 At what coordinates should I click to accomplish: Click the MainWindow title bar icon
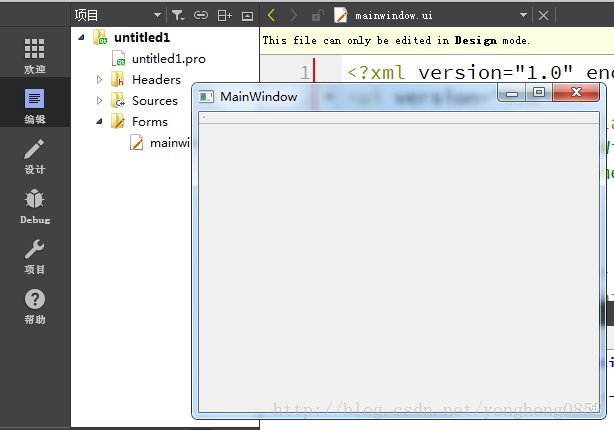coord(206,96)
